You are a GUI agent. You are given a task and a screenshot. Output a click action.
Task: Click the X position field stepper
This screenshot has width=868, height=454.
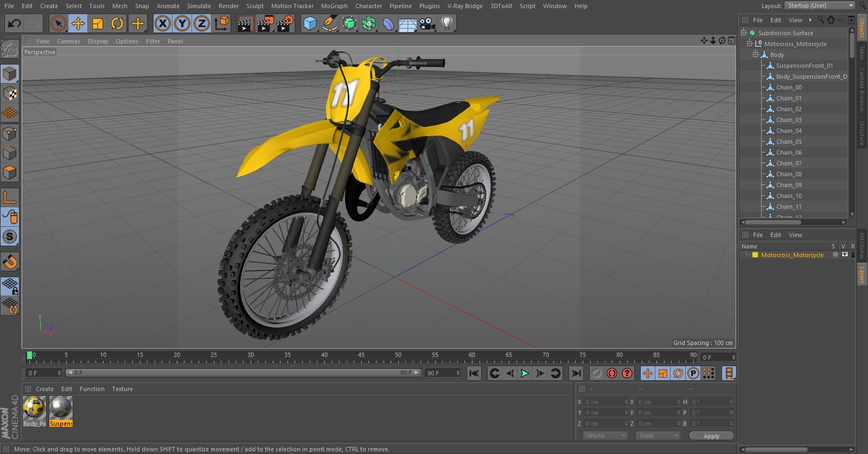coord(626,402)
